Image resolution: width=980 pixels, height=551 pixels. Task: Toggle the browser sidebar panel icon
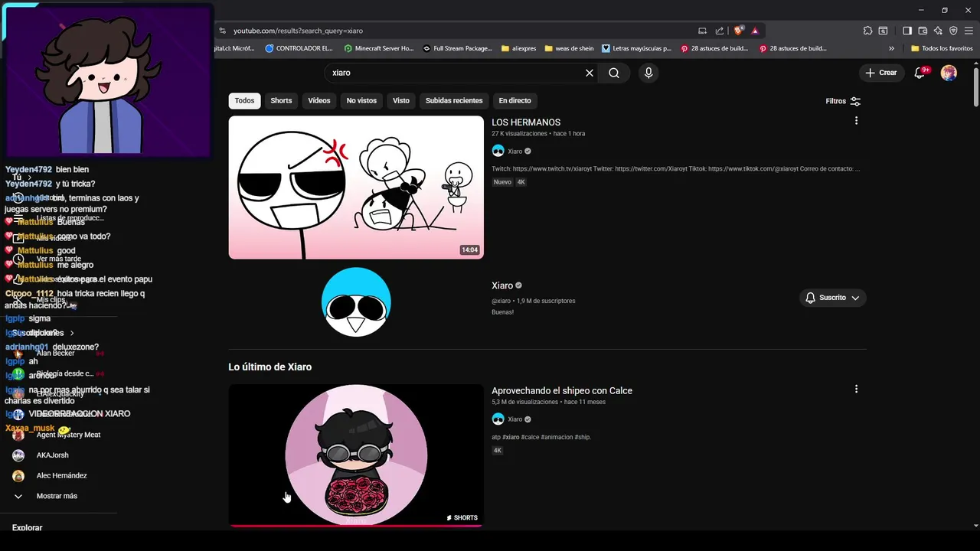[x=907, y=31]
